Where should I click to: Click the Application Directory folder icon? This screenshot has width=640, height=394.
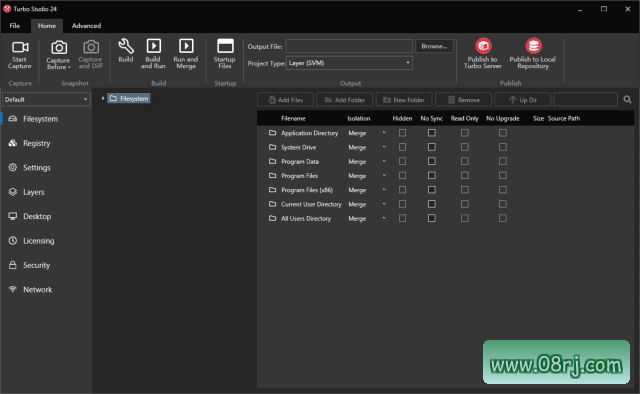coord(272,133)
